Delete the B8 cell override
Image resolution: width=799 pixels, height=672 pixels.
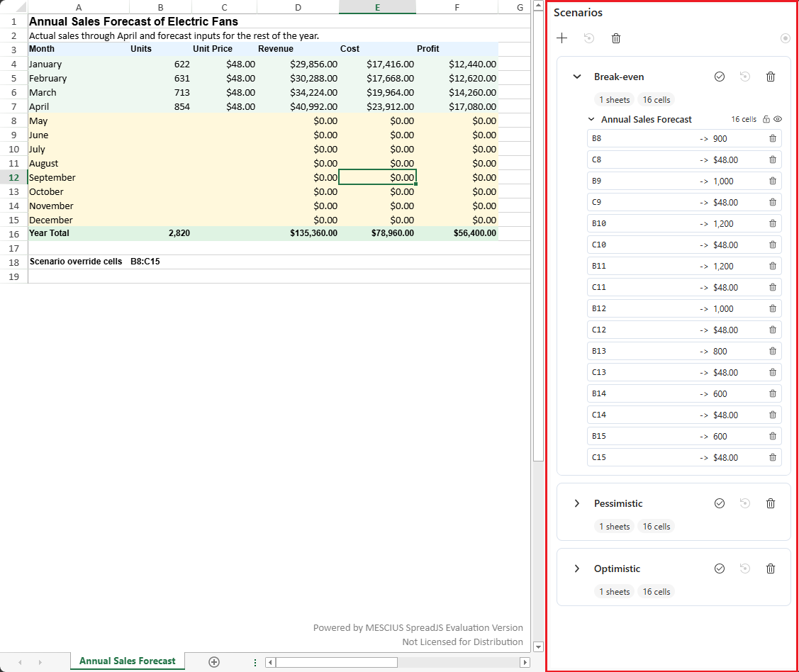773,138
